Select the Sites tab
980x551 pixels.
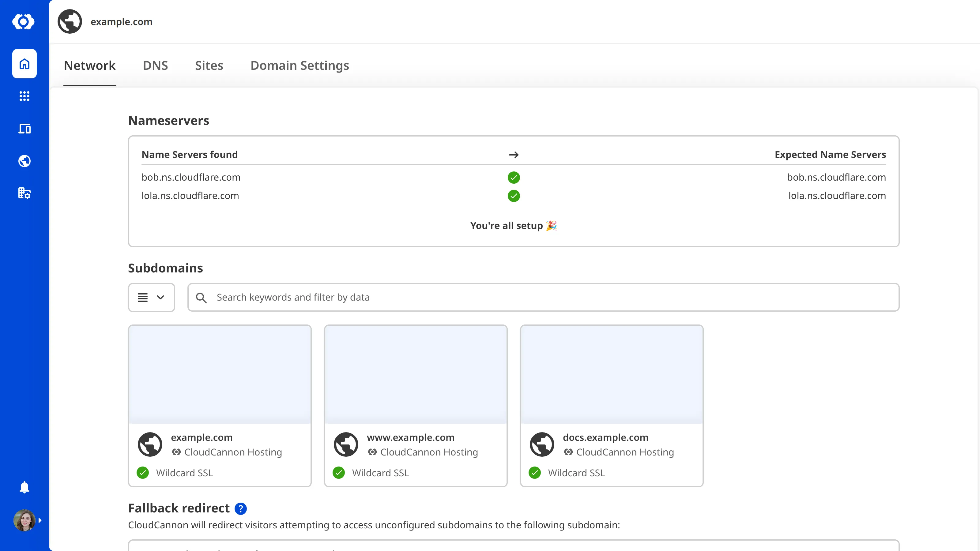209,66
